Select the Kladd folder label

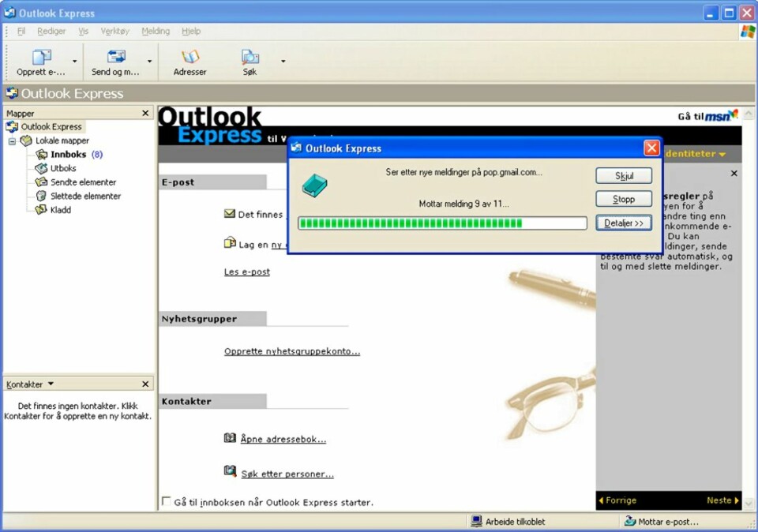(x=61, y=210)
